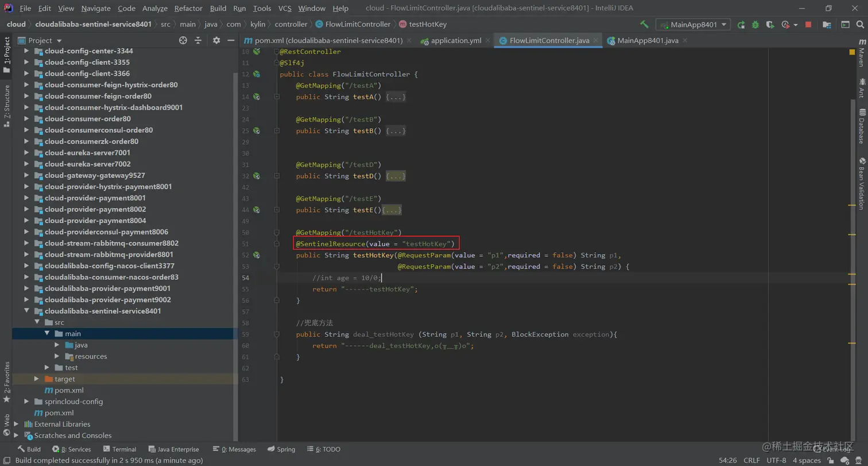The height and width of the screenshot is (466, 868).
Task: Click UTF-8 encoding in status bar
Action: (x=776, y=460)
